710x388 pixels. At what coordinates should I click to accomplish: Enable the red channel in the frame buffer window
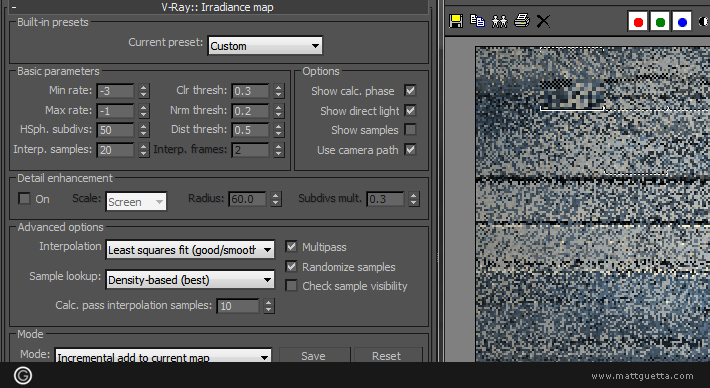(638, 22)
